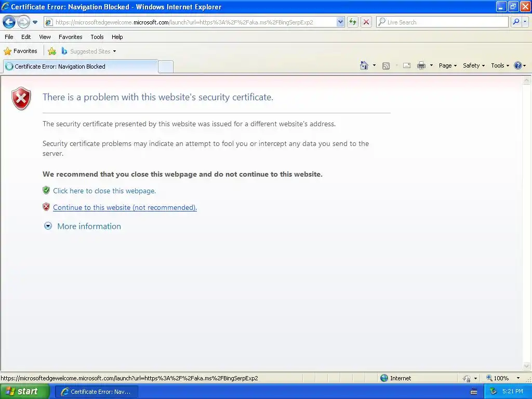Click the Protected Mode security icon in status bar
532x399 pixels.
[467, 378]
